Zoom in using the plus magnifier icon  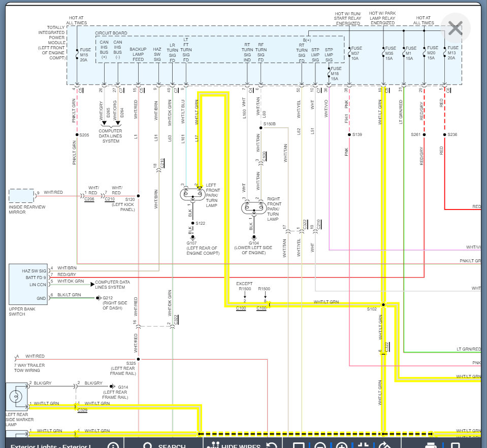(x=342, y=445)
